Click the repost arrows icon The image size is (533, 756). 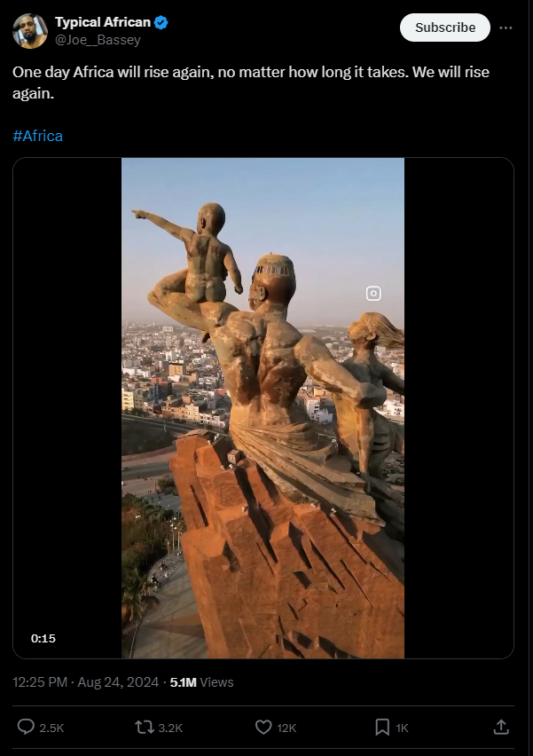(x=144, y=727)
